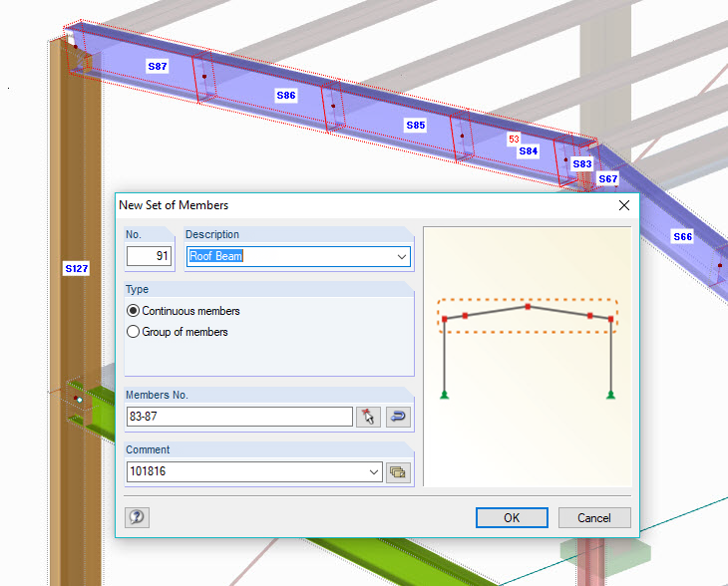The width and height of the screenshot is (728, 586).
Task: Click the frame preview diagram in the dialog
Action: [528, 357]
